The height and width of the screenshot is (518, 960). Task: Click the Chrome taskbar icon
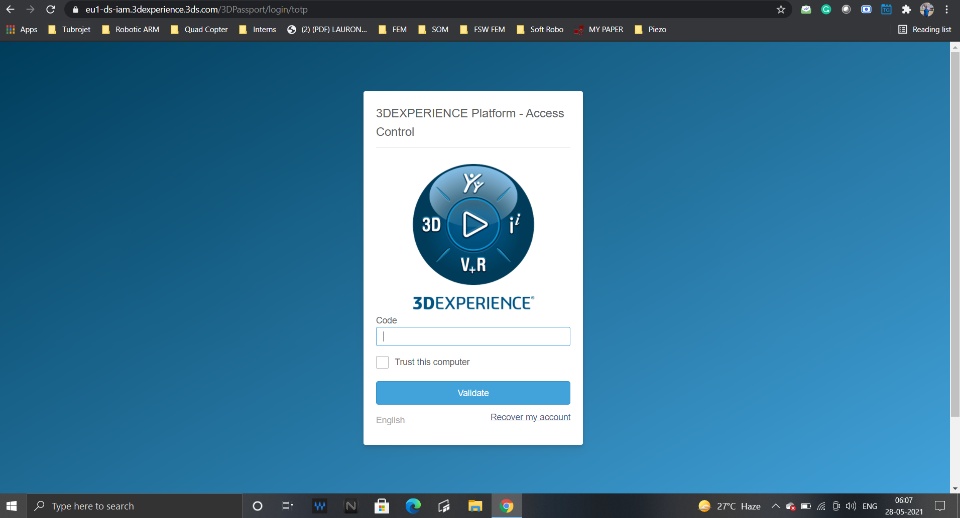pyautogui.click(x=506, y=506)
